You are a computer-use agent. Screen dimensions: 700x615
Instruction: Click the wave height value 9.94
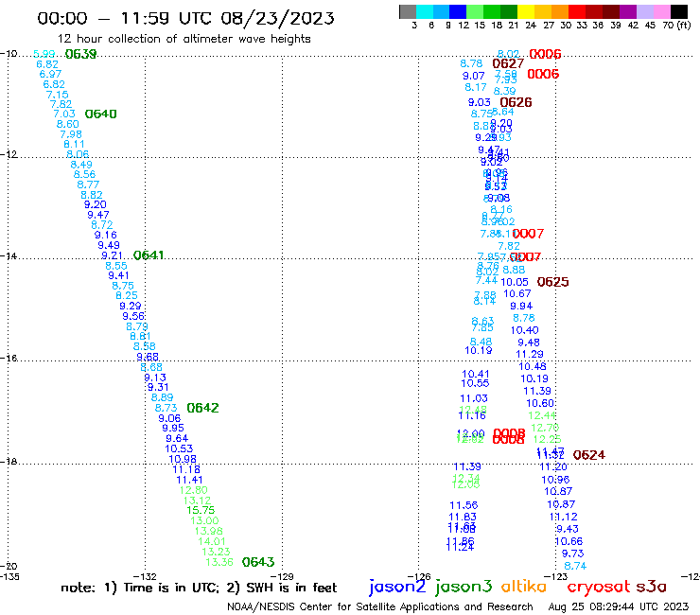[x=521, y=307]
